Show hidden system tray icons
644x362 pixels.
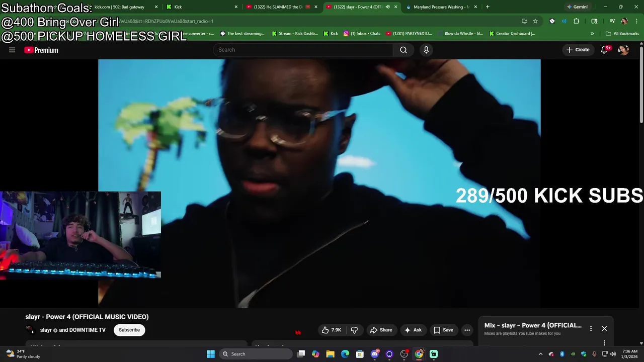[x=541, y=354]
